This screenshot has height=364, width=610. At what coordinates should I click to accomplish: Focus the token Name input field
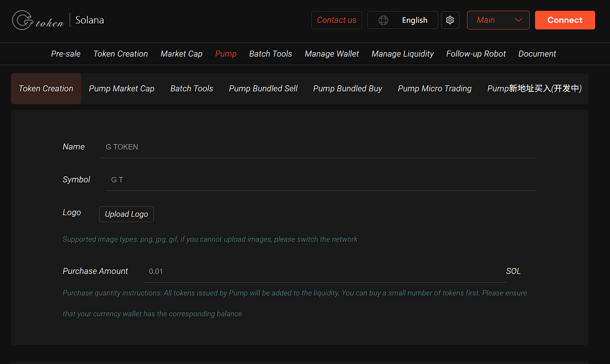[318, 147]
